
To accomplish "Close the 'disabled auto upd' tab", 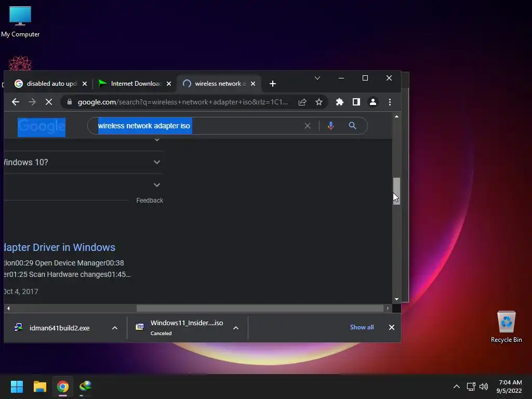I will (85, 84).
